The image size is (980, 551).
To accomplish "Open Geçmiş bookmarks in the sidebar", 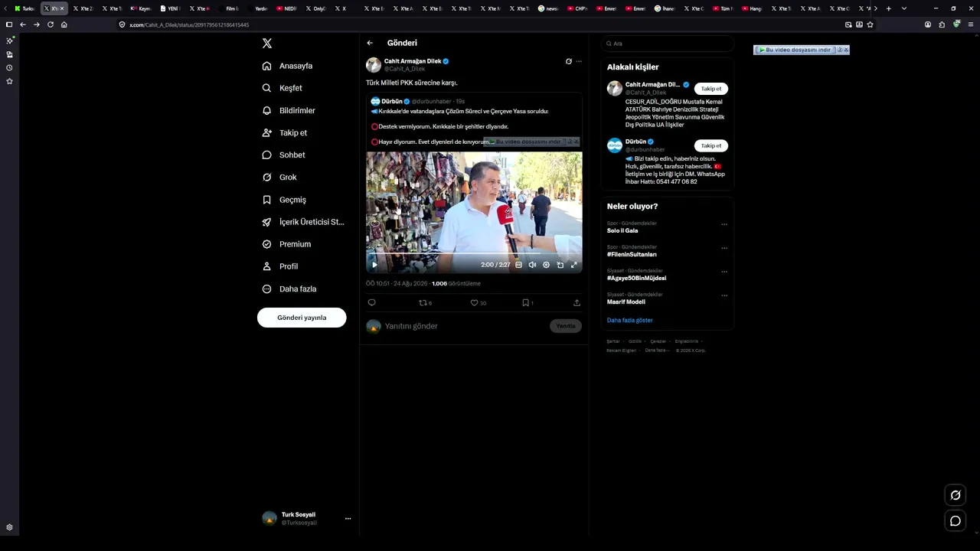I will (284, 200).
